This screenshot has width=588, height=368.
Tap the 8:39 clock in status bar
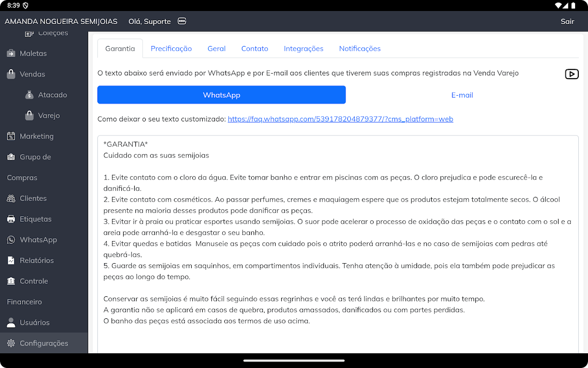13,6
